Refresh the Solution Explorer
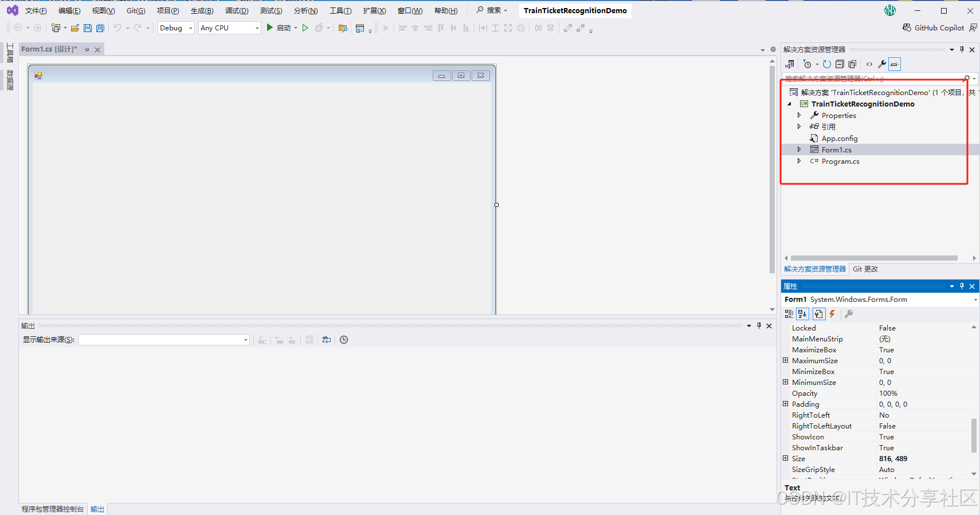Screen dimensions: 980x515 tap(826, 64)
